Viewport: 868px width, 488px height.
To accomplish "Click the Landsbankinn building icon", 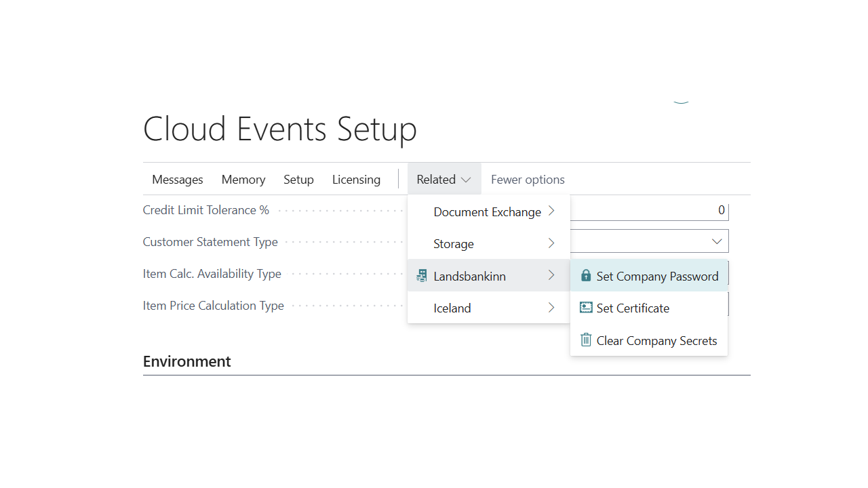I will [x=422, y=276].
